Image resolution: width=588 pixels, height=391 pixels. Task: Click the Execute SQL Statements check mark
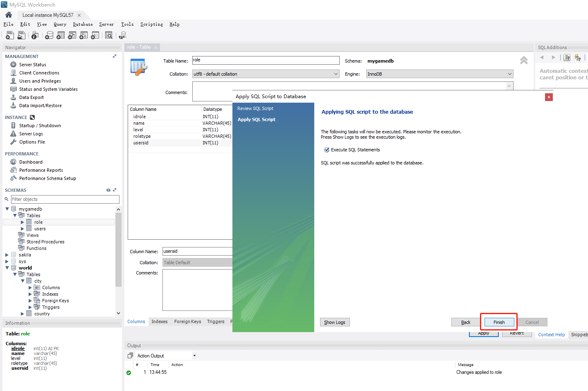coord(327,150)
